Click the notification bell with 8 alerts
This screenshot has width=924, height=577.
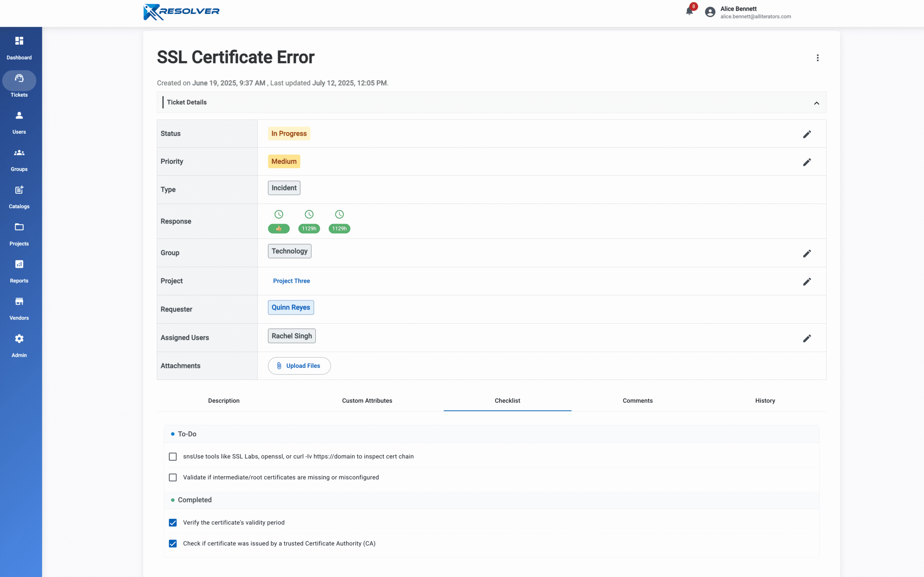[689, 11]
